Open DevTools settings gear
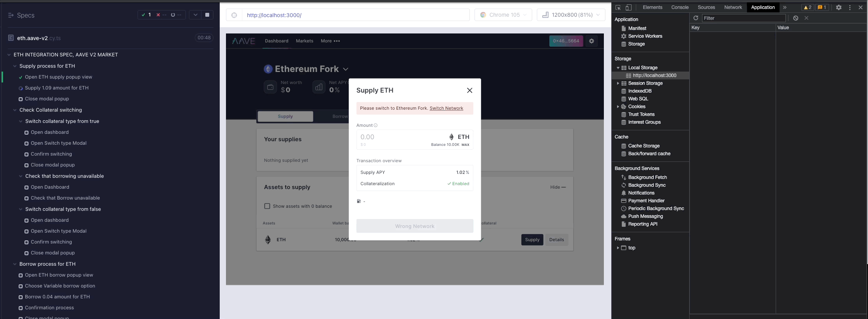The height and width of the screenshot is (319, 868). [839, 7]
